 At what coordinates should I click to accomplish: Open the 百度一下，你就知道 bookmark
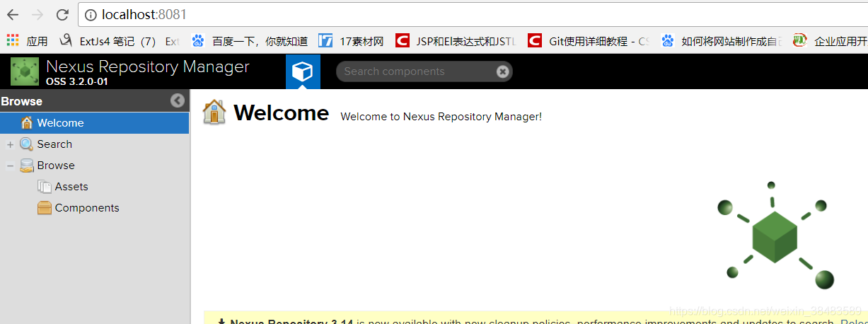point(250,41)
